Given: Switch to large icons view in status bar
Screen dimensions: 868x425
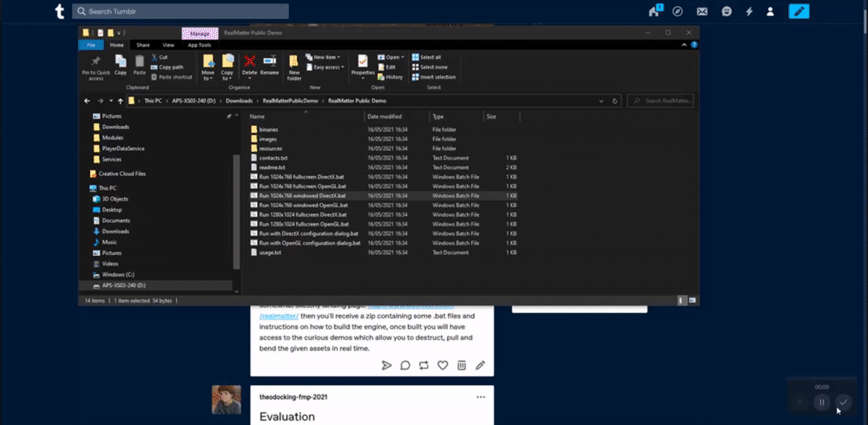Looking at the screenshot, I should click(692, 300).
